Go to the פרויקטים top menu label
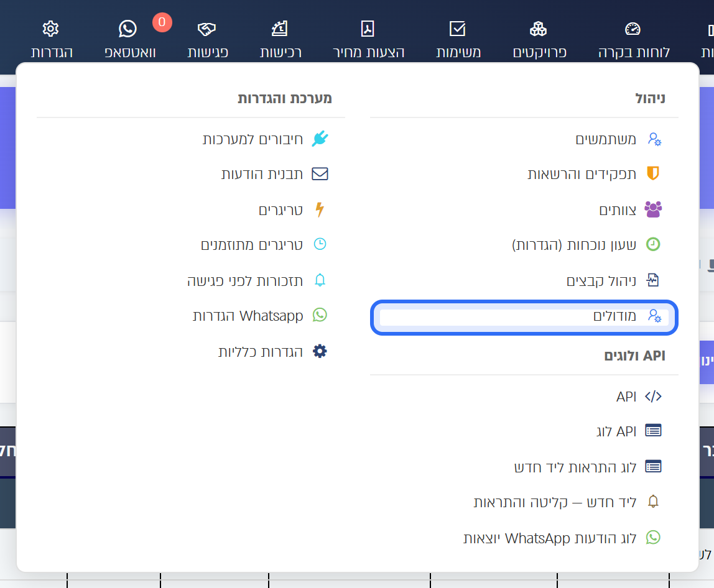The height and width of the screenshot is (588, 714). (540, 52)
